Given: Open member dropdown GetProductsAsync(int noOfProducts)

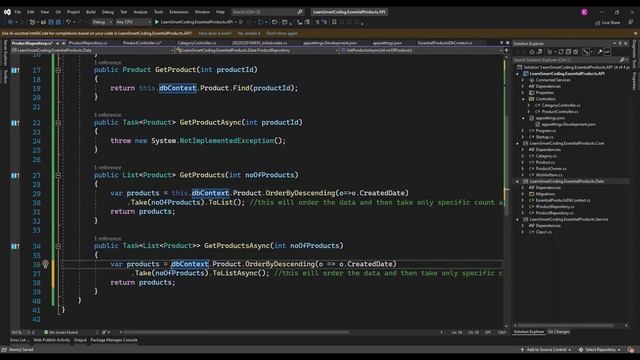Looking at the screenshot, I should pos(422,50).
